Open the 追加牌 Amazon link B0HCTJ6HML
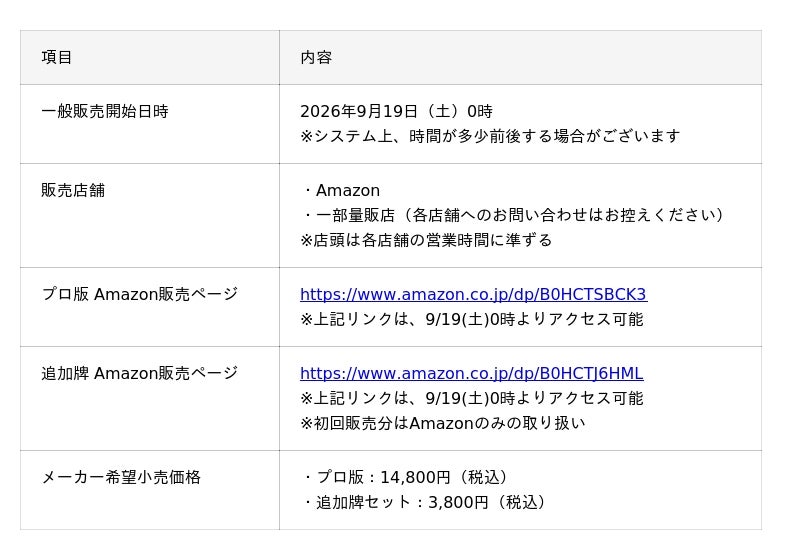 click(x=471, y=373)
